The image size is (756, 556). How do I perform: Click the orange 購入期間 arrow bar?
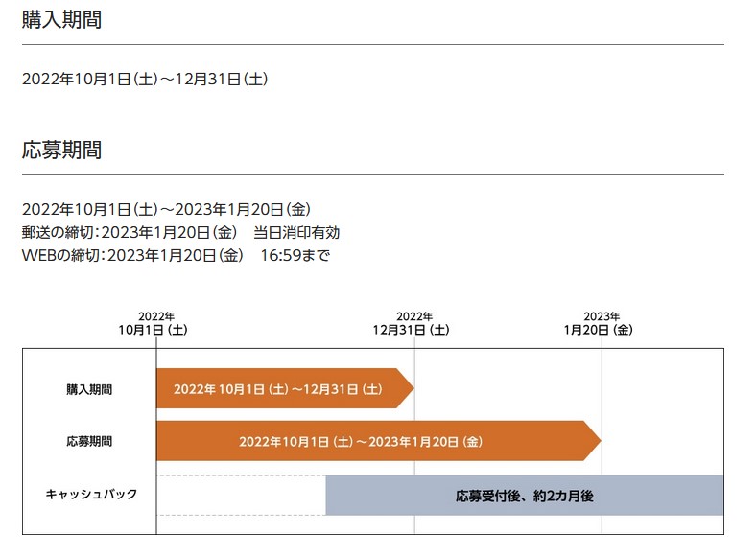coord(285,388)
